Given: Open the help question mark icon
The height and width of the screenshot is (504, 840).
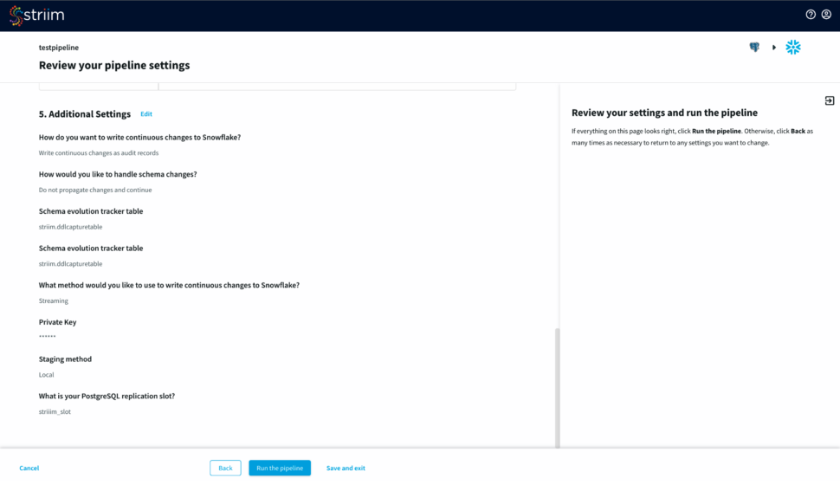Looking at the screenshot, I should point(811,15).
